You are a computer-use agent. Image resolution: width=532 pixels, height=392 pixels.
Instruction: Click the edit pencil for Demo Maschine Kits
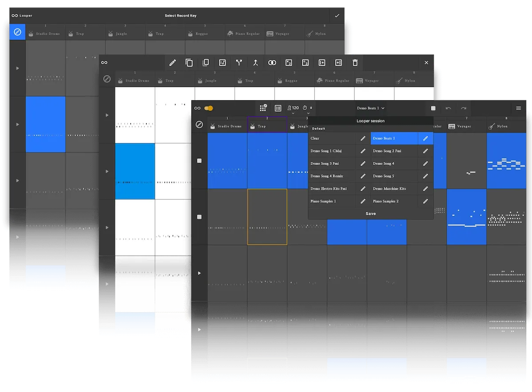point(426,188)
